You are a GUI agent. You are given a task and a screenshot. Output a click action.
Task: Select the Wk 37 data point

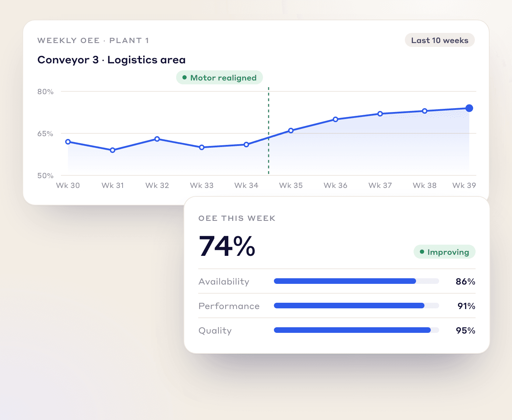tap(380, 114)
